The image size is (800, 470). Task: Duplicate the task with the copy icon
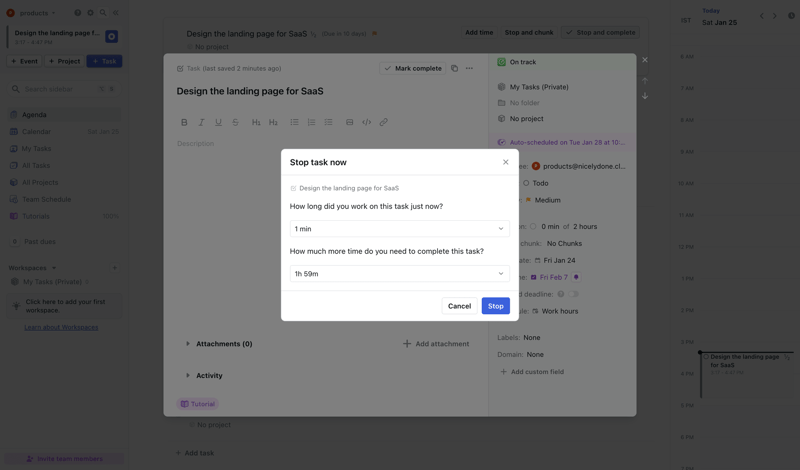[x=454, y=68]
